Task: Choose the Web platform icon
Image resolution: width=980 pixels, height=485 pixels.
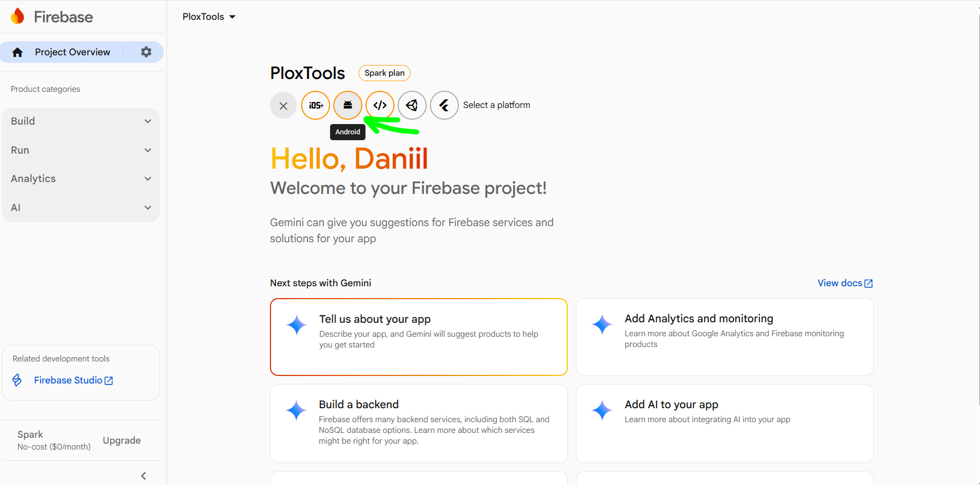Action: click(x=380, y=105)
